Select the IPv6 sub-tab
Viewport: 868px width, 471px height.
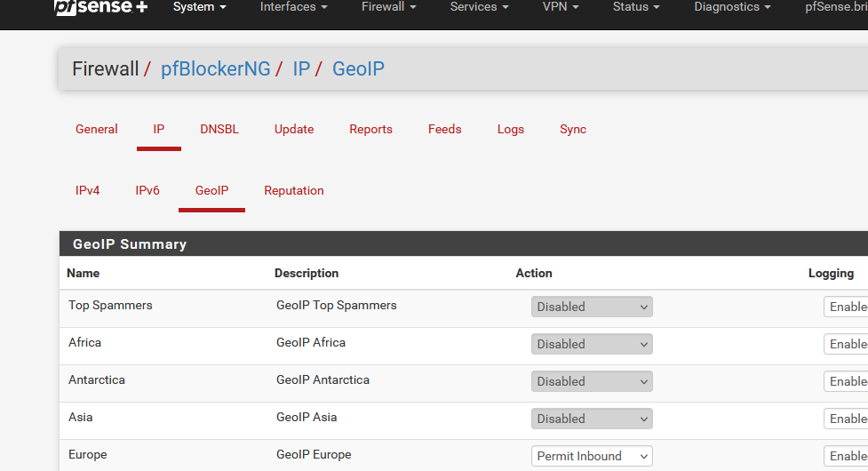147,190
